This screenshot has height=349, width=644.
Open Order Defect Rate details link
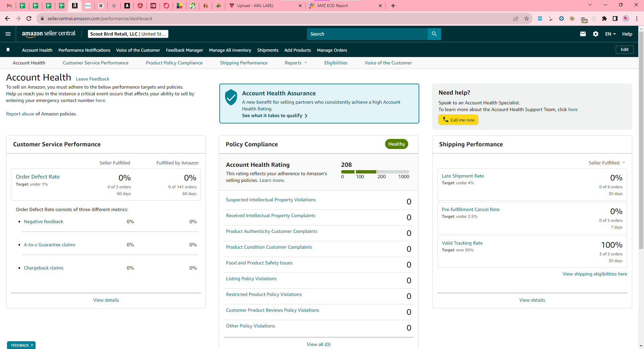(x=38, y=177)
